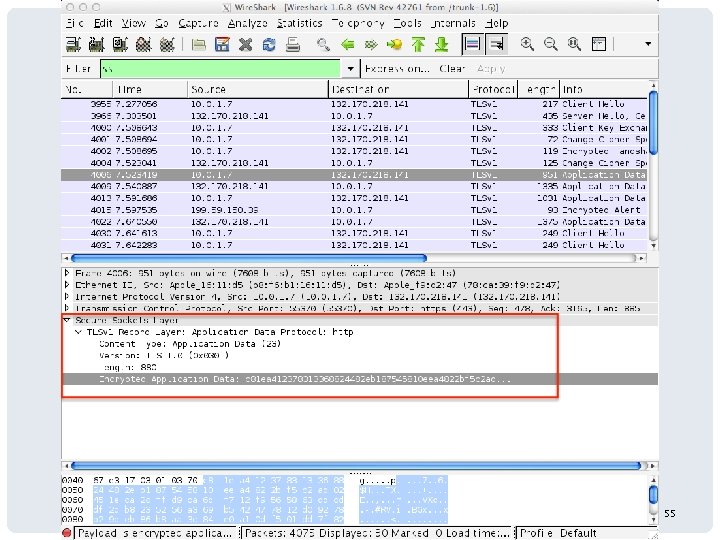
Task: Open a capture file
Action: 198,45
